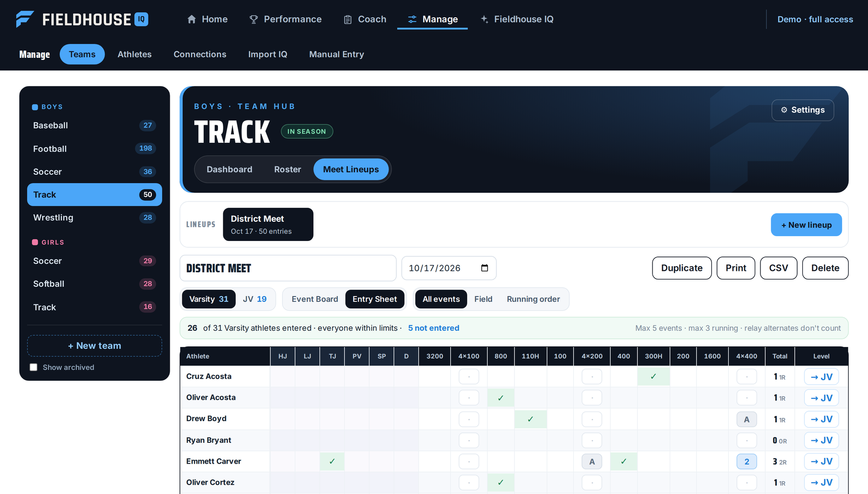Open Boys Football team
This screenshot has height=494, width=868.
95,149
